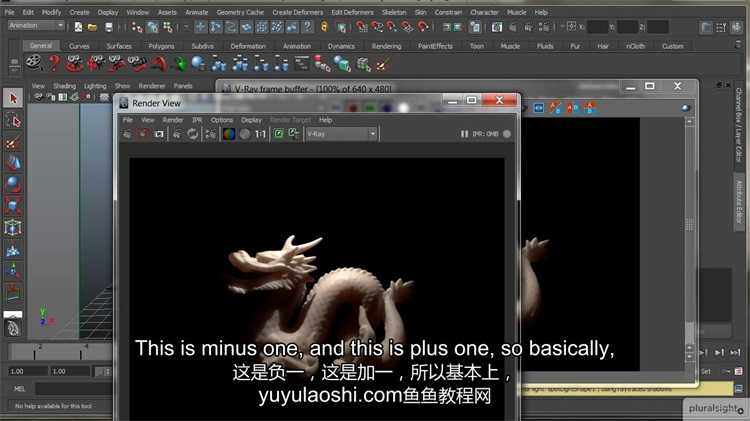The height and width of the screenshot is (421, 750).
Task: Switch to the Dynamics shelf tab
Action: coord(341,46)
